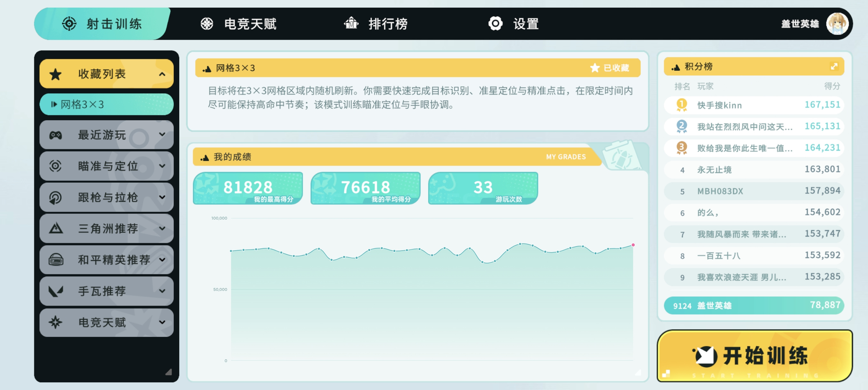
Task: Click the pink latest point on score chart
Action: click(x=633, y=245)
